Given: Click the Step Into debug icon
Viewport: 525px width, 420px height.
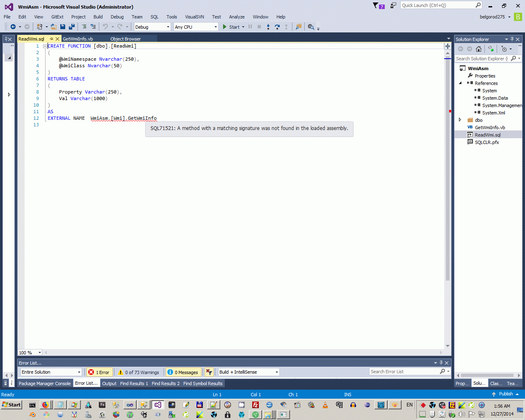Looking at the screenshot, I should coord(268,27).
